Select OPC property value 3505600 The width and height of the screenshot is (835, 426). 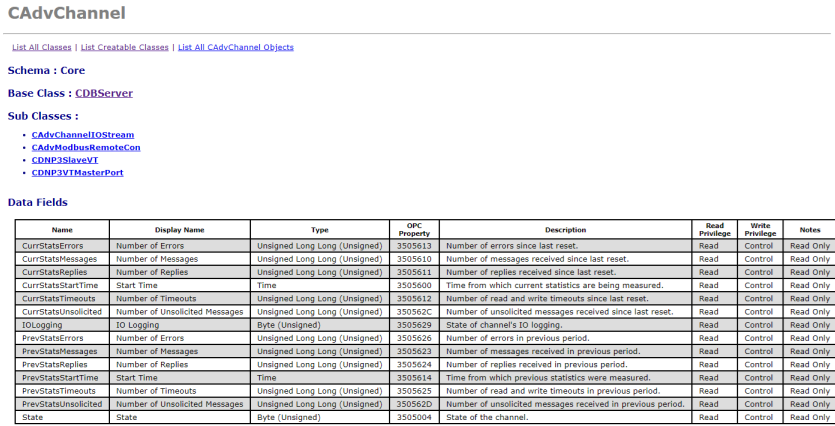click(413, 285)
